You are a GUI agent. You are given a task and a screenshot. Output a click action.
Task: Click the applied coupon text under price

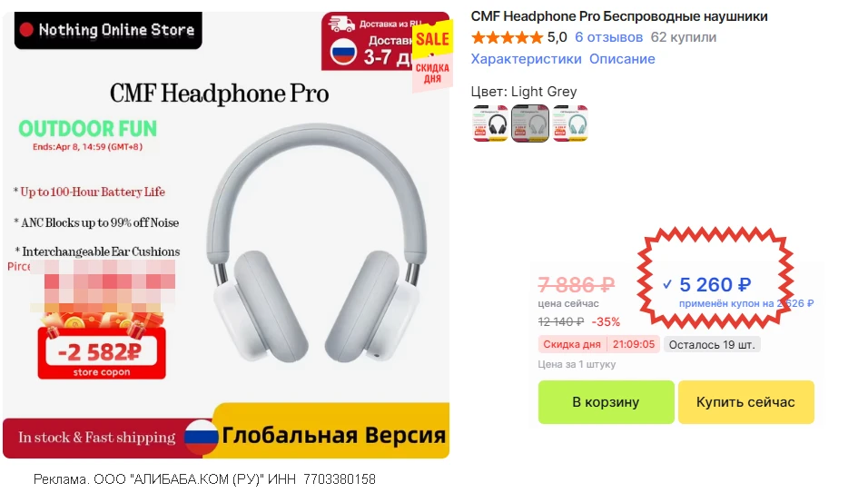(745, 303)
